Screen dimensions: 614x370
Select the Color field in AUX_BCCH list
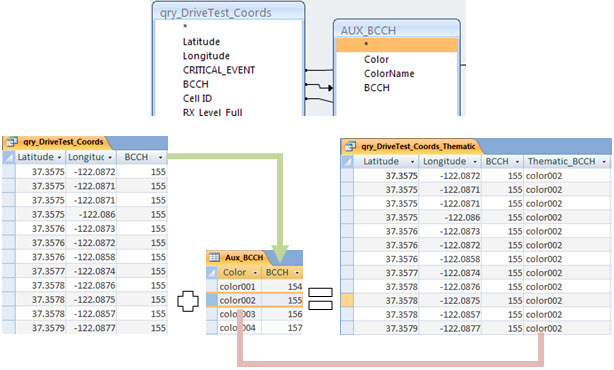tap(376, 59)
